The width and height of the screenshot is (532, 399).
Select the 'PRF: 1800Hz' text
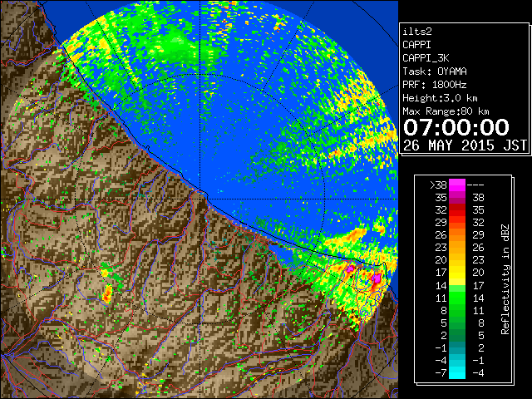[x=435, y=85]
